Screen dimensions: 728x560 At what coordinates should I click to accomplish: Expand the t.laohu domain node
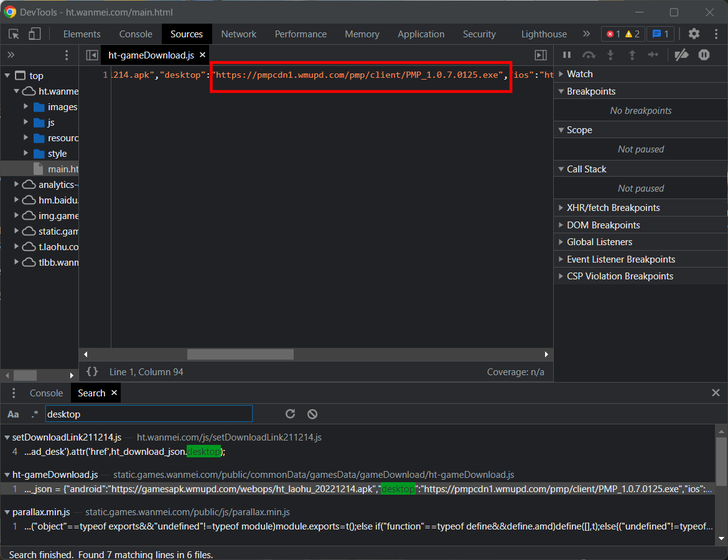coord(16,246)
